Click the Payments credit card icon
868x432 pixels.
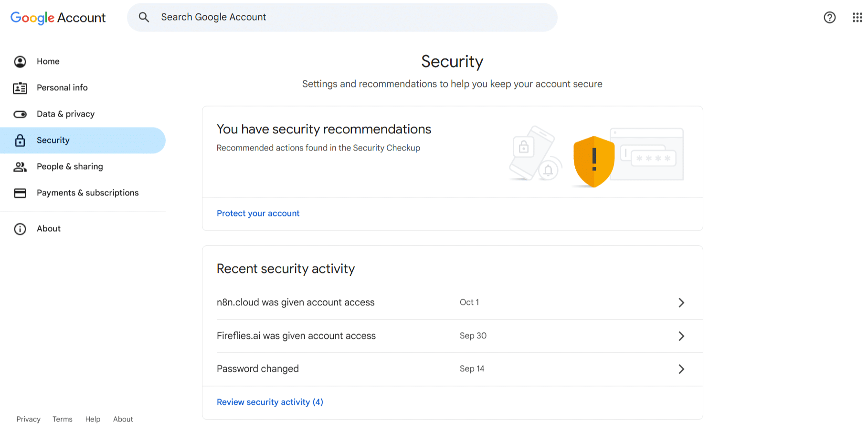20,193
